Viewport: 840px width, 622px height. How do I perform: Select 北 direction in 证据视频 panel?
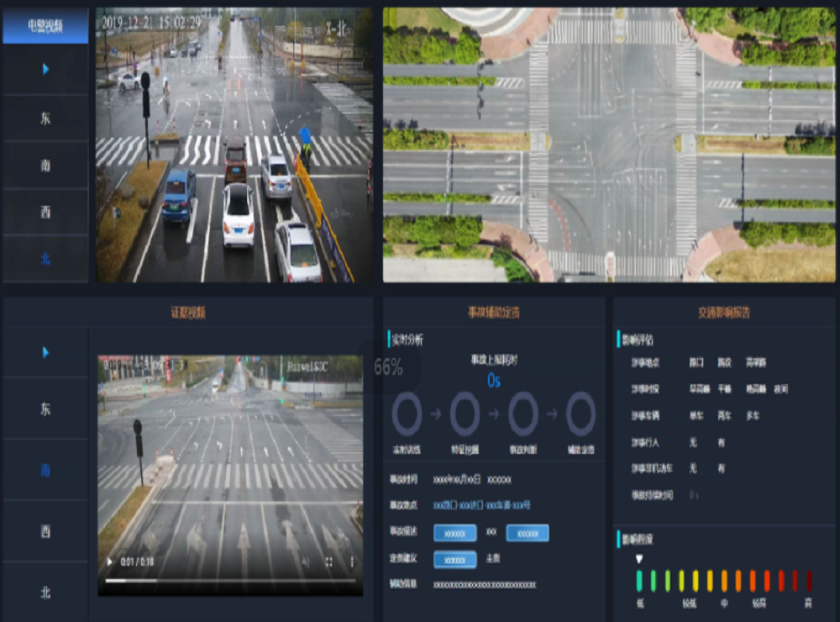(45, 592)
